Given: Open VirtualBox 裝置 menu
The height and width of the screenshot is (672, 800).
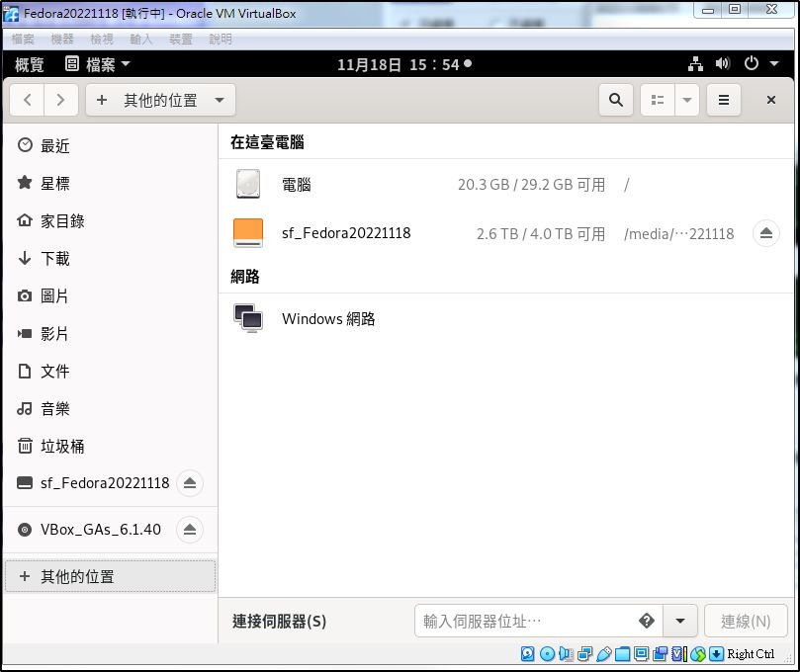Looking at the screenshot, I should pyautogui.click(x=181, y=40).
